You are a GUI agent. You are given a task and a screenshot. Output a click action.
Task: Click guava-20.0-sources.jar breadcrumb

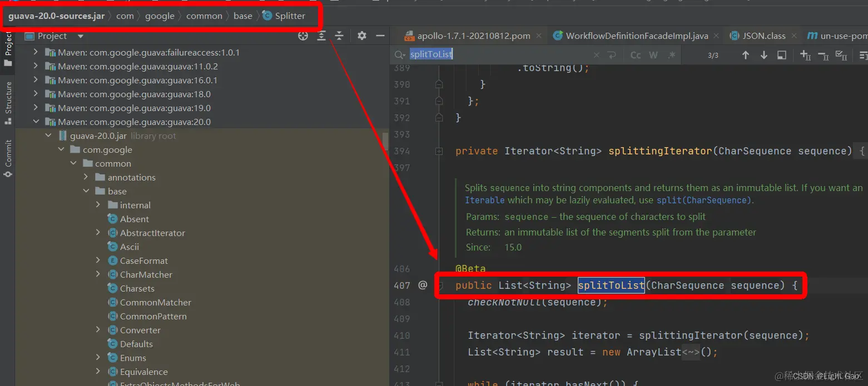[x=56, y=16]
